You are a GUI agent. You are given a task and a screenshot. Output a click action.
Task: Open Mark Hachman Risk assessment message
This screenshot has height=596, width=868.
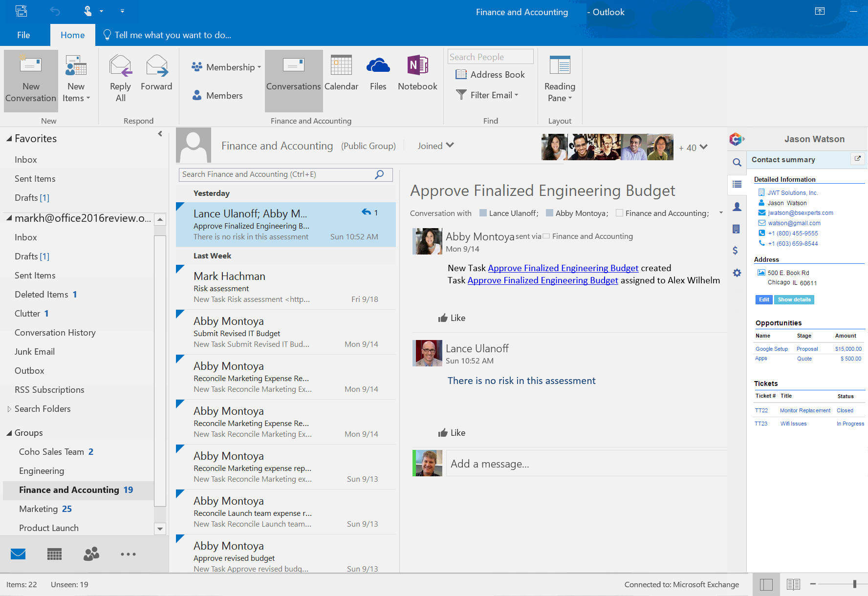tap(286, 287)
